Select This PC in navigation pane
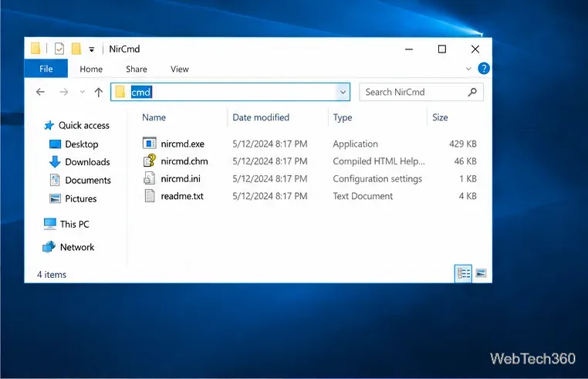The height and width of the screenshot is (379, 588). [x=75, y=224]
